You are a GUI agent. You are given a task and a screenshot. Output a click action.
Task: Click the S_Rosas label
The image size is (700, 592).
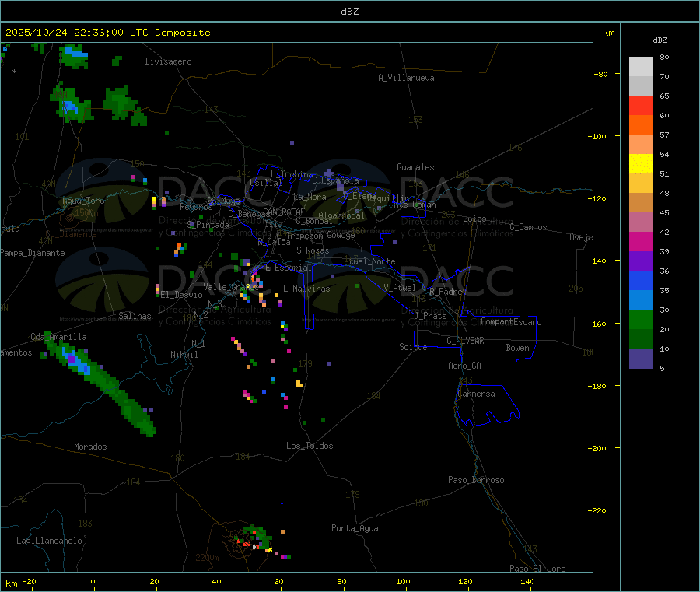coord(313,250)
